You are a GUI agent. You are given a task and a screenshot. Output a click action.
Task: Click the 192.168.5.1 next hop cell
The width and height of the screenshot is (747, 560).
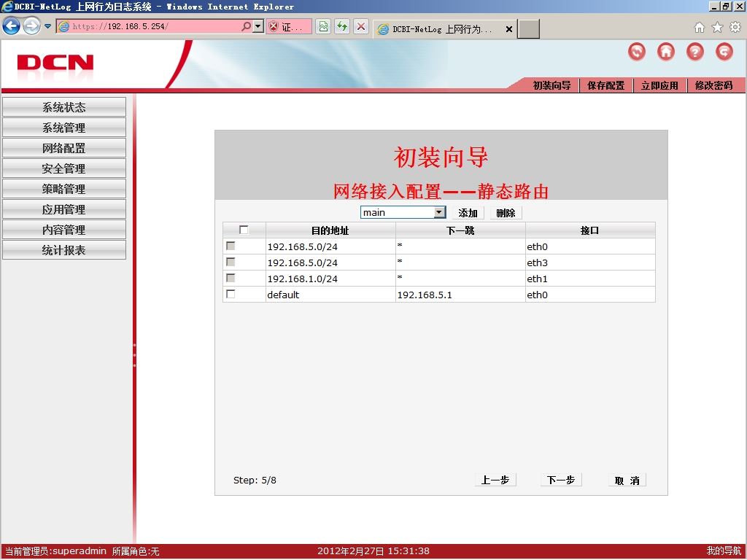point(460,295)
